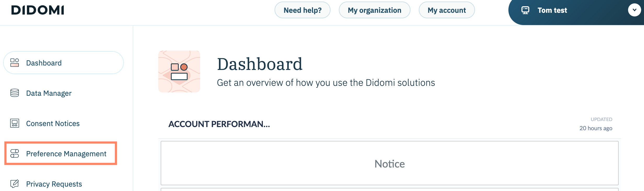Click the Data Manager database icon
Image resolution: width=644 pixels, height=191 pixels.
click(15, 93)
